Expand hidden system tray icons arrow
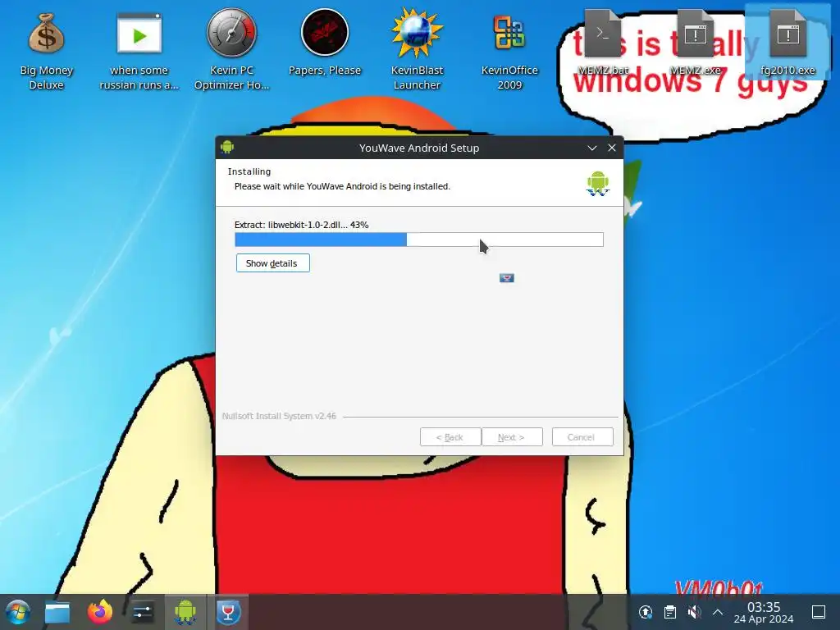 click(x=718, y=612)
